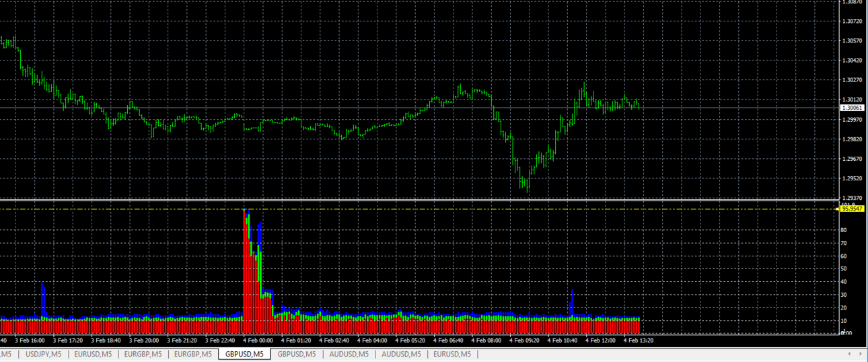Click price scale value 1.30420
Image resolution: width=868 pixels, height=362 pixels.
click(852, 61)
